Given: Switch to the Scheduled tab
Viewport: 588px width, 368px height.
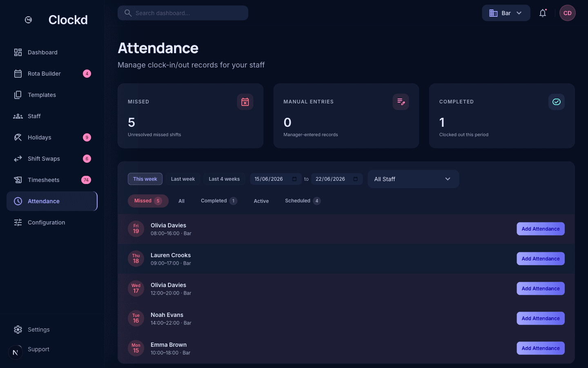Looking at the screenshot, I should tap(303, 201).
